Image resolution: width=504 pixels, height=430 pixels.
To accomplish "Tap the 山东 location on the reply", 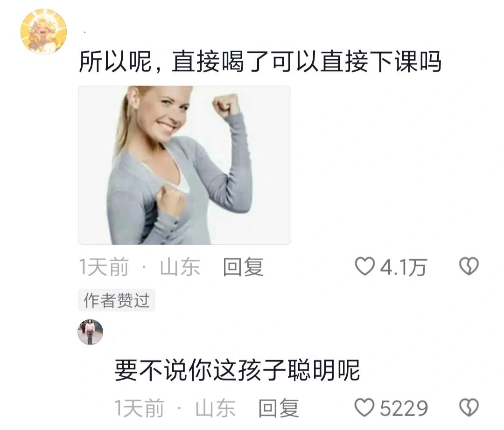I will click(215, 408).
